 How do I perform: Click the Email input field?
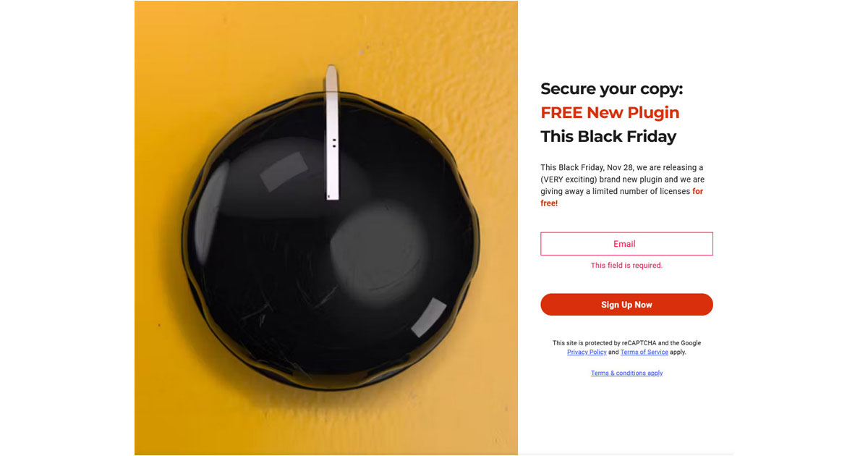626,244
